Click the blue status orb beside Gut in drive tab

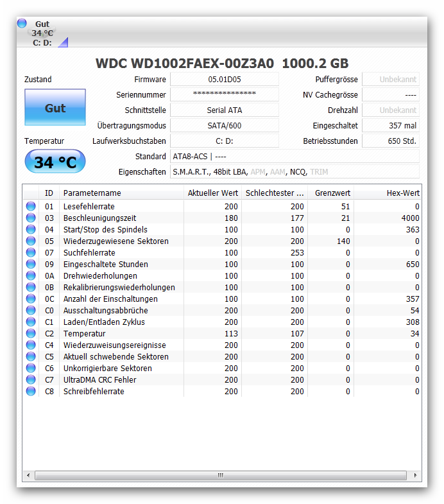pyautogui.click(x=22, y=23)
